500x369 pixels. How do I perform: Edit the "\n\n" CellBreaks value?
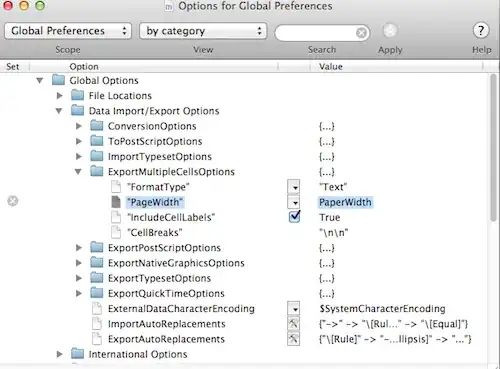[334, 233]
